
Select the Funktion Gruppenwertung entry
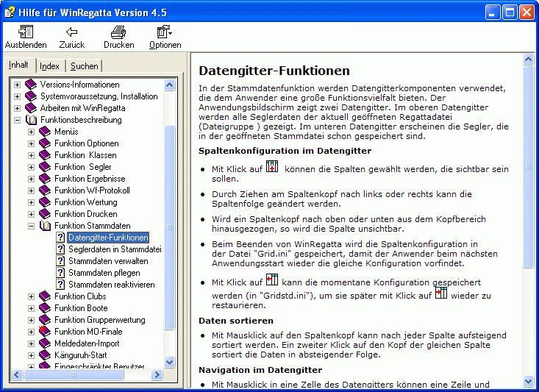click(99, 320)
